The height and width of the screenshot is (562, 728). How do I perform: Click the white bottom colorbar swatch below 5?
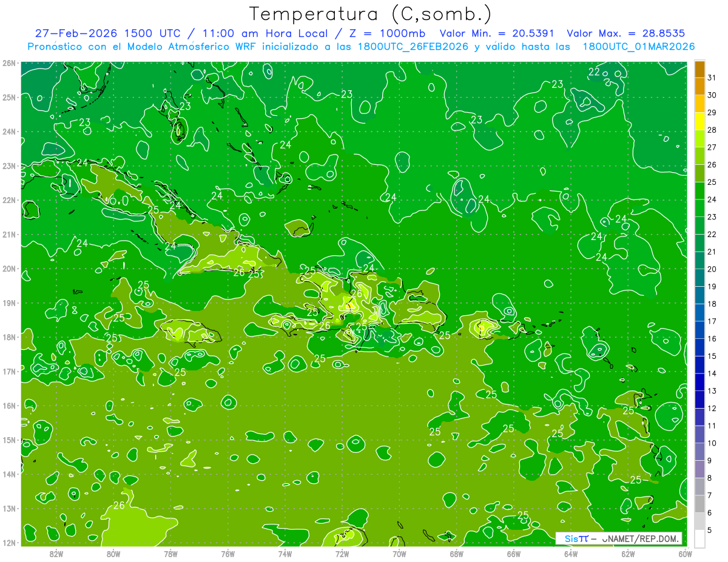click(x=699, y=538)
